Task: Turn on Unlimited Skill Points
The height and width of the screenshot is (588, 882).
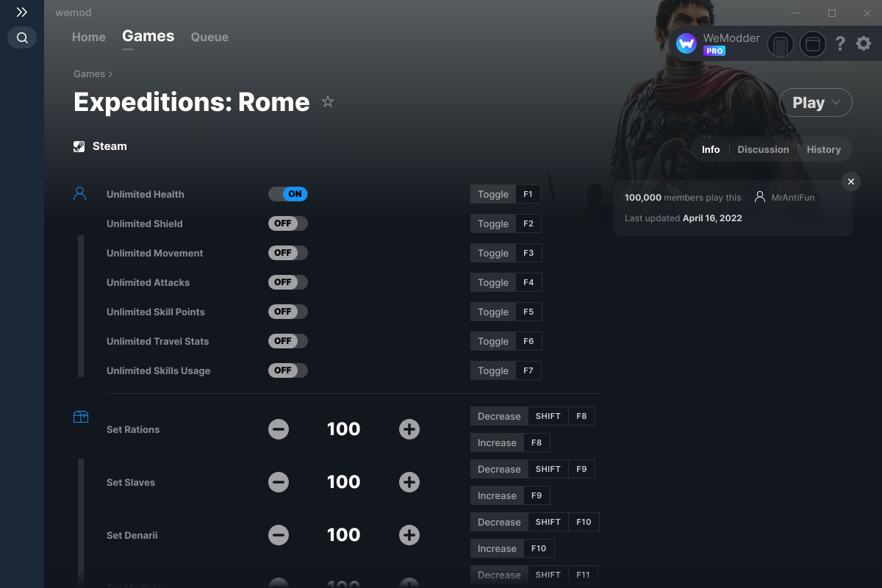Action: (x=287, y=311)
